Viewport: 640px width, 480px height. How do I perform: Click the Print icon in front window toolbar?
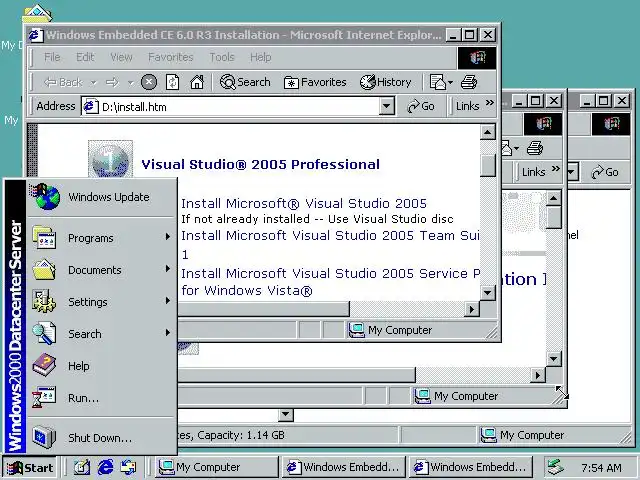coord(469,82)
